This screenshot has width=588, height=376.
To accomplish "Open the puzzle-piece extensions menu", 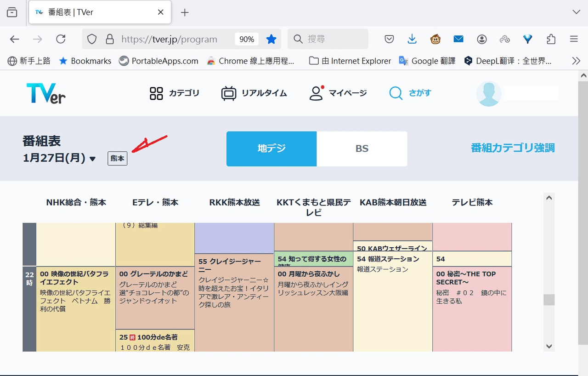I will (551, 39).
